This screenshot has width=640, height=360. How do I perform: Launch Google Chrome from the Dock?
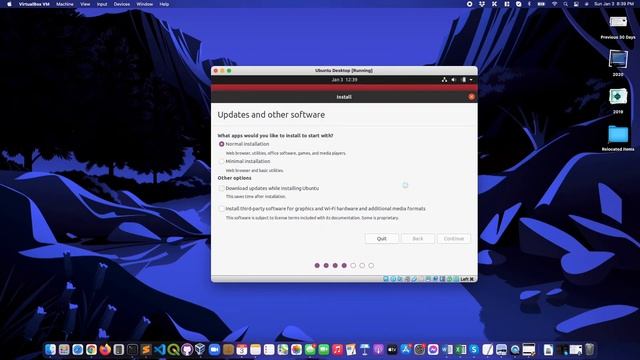[x=91, y=349]
